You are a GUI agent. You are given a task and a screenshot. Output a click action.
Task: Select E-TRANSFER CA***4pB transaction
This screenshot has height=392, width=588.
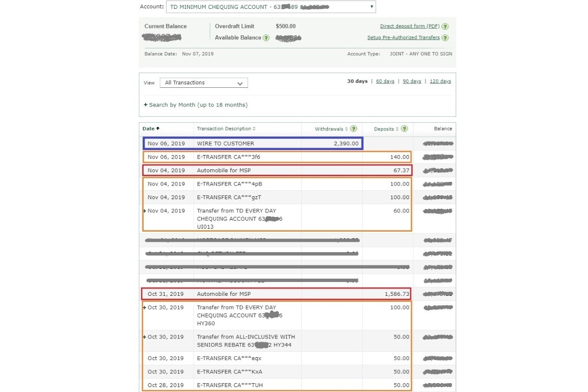tap(230, 184)
